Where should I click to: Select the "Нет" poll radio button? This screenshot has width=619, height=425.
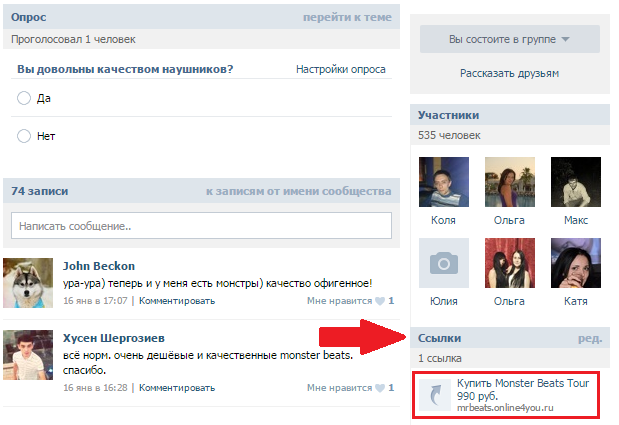24,136
